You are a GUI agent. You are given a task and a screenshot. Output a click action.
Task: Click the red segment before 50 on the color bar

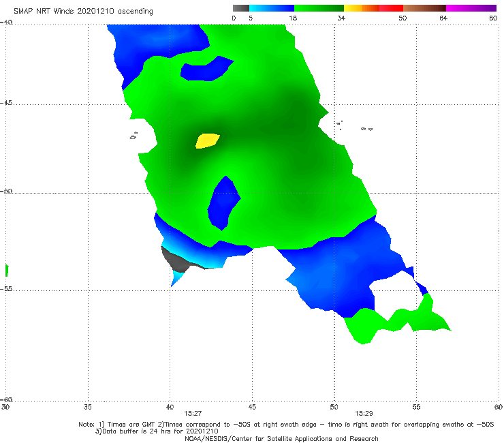(391, 8)
